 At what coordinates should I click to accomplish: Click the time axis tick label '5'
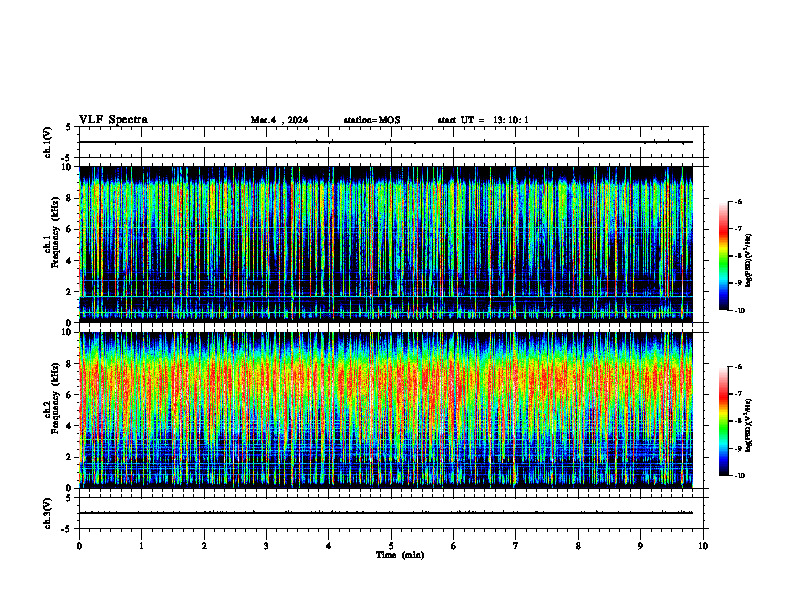click(x=391, y=546)
